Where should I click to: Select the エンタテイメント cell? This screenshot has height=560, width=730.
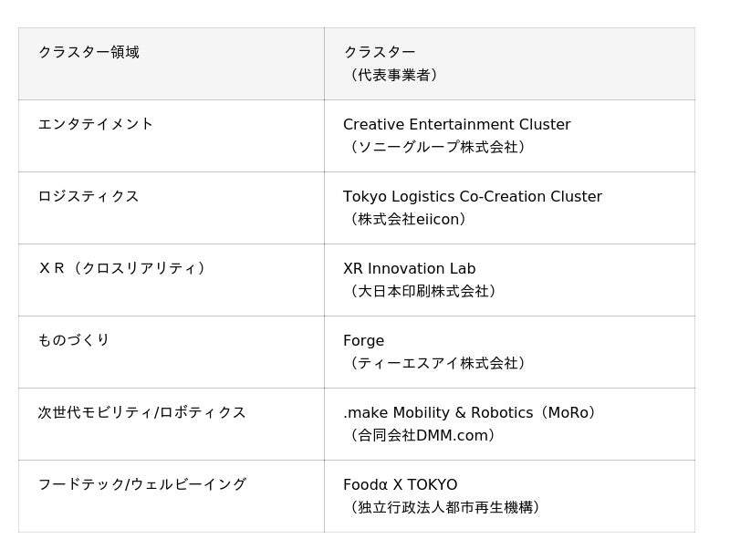click(96, 124)
